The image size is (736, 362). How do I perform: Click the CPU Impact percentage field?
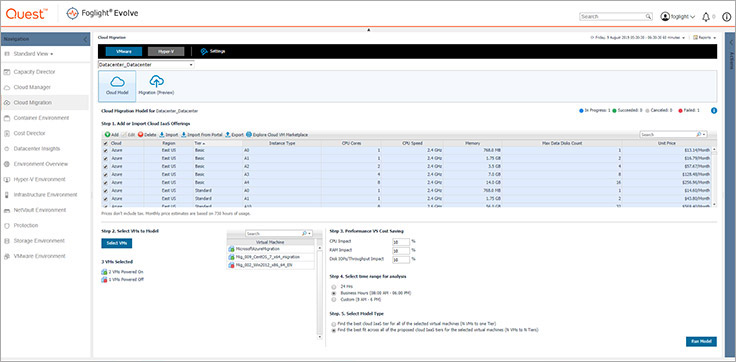click(x=400, y=241)
